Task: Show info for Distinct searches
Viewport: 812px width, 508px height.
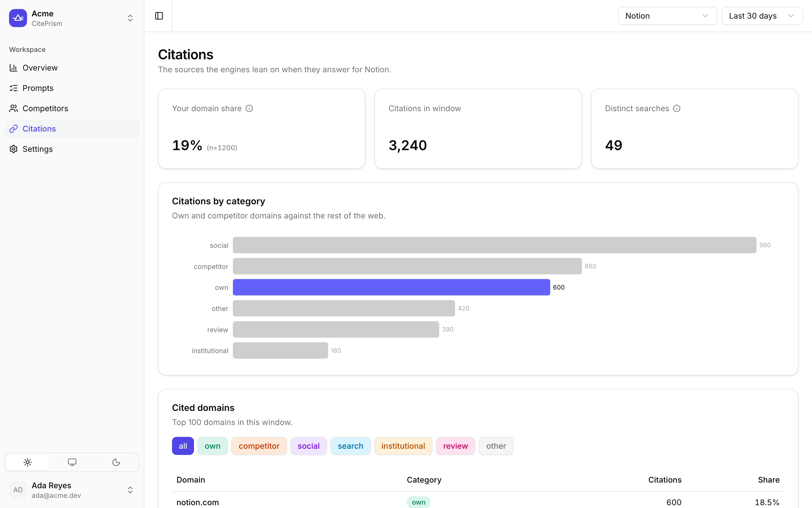Action: point(677,109)
